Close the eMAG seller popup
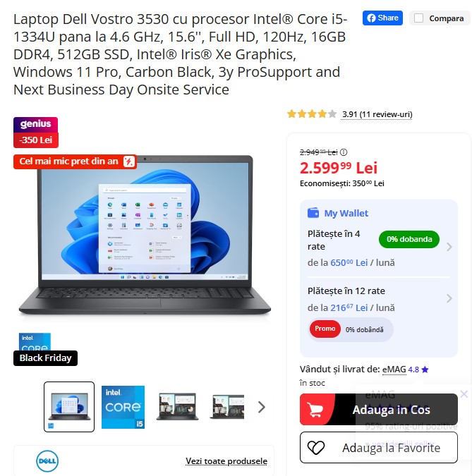The height and width of the screenshot is (476, 472). click(464, 394)
